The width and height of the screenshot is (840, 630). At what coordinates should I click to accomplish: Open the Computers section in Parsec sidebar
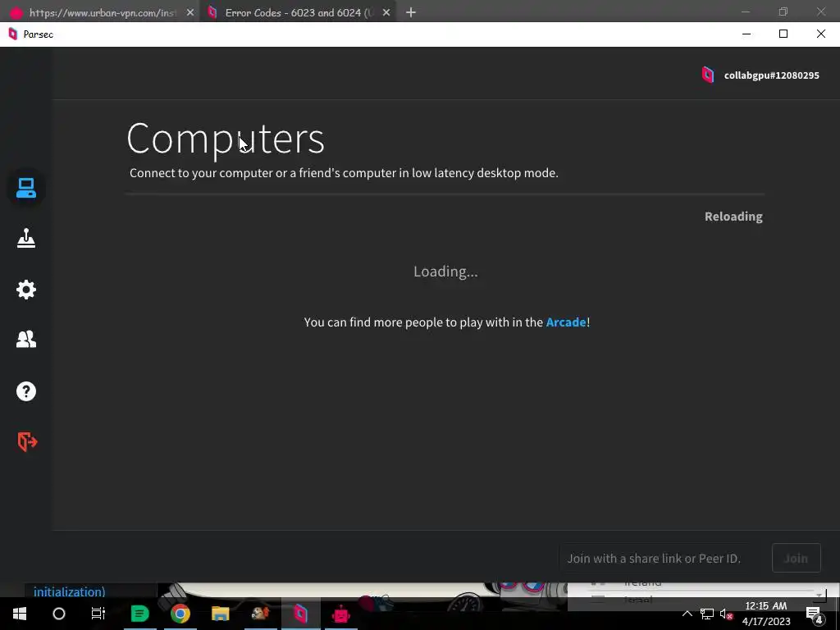25,188
